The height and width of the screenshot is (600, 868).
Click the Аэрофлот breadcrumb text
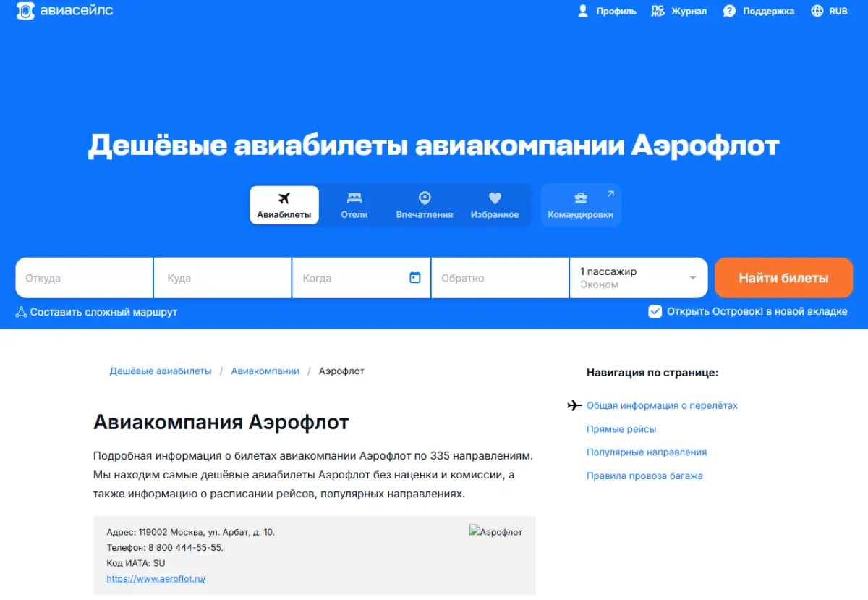[341, 371]
